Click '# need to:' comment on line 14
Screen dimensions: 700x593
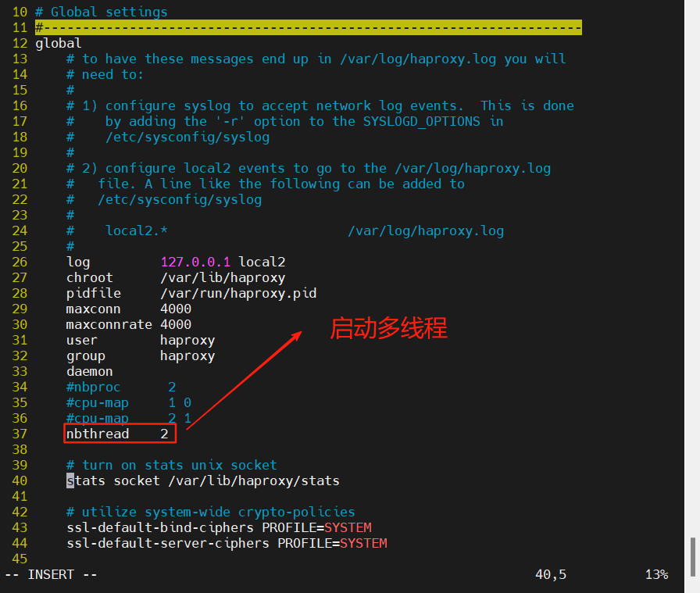coord(105,74)
